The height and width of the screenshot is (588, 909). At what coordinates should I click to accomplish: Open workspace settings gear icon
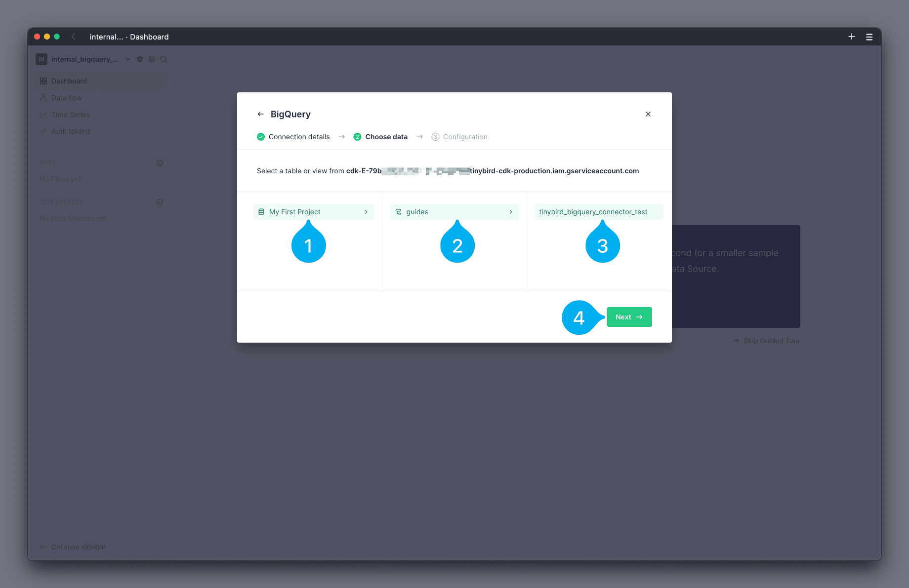[x=152, y=59]
